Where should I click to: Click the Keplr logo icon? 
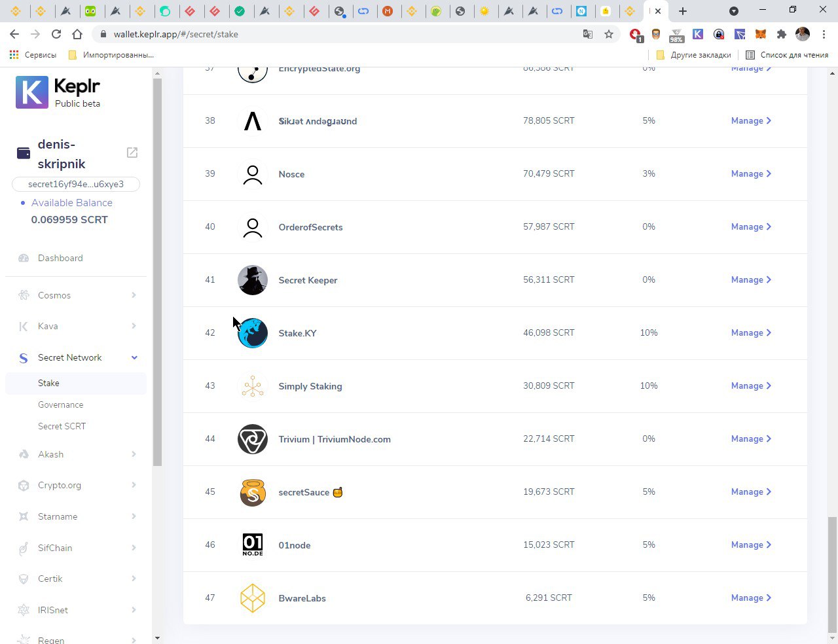click(32, 92)
